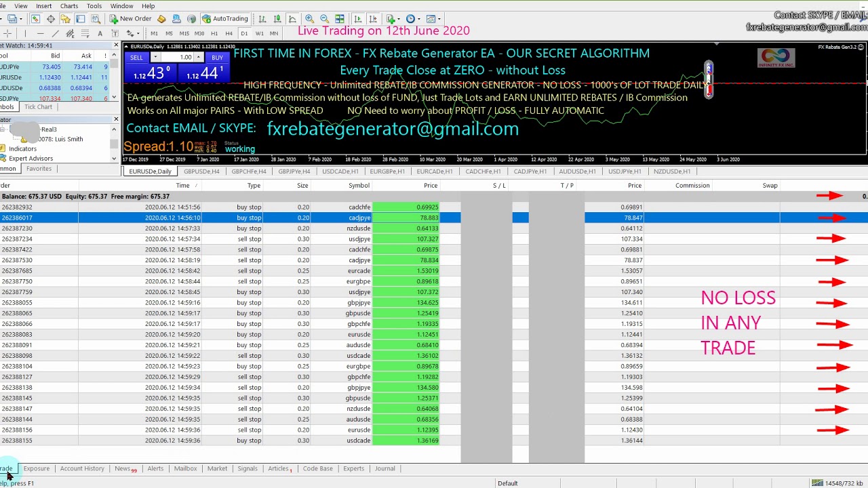Switch chart to M30 timeframe
Image resolution: width=868 pixels, height=488 pixels.
coord(199,33)
